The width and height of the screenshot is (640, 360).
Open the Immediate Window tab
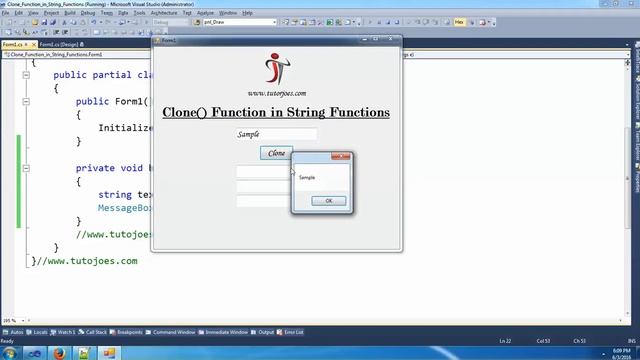223,332
